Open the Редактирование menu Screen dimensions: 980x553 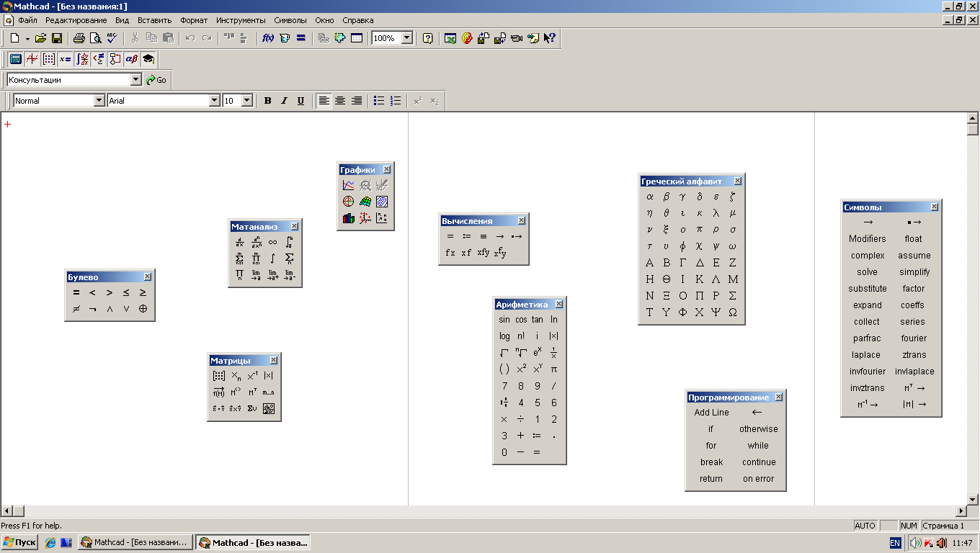coord(76,20)
